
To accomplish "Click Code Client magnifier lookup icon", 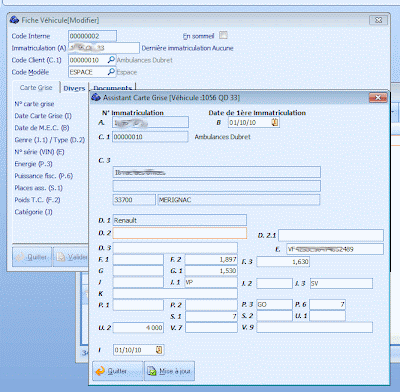I will coord(111,60).
